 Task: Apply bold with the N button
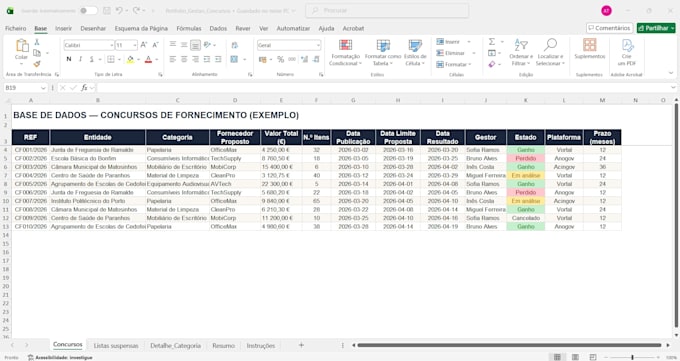tap(69, 59)
